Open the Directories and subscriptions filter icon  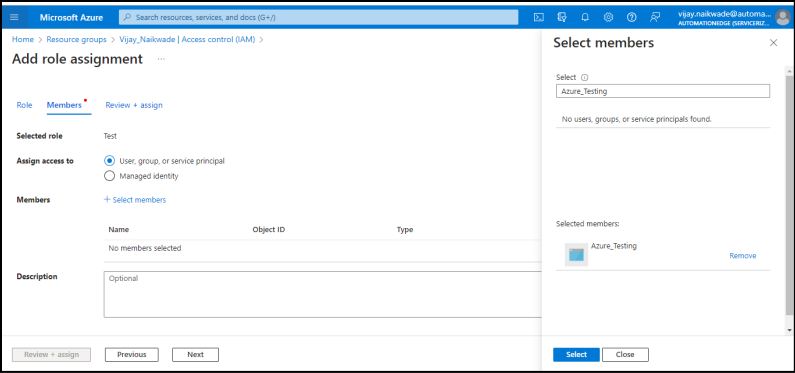[562, 17]
